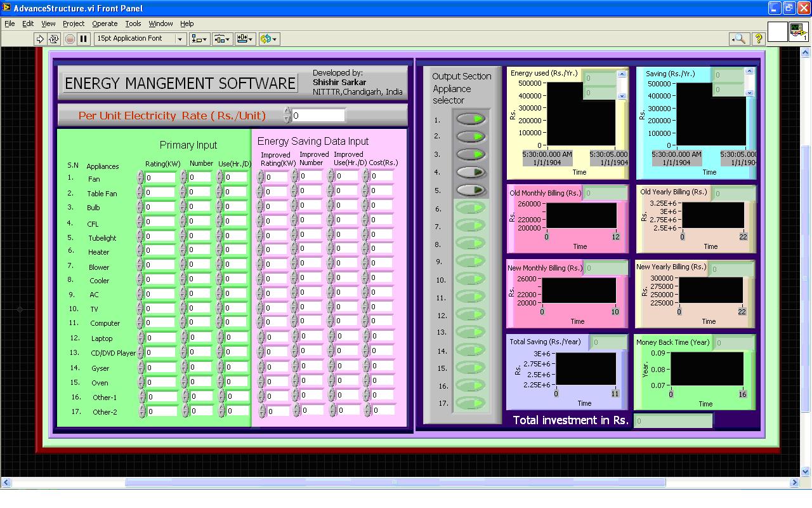812x508 pixels.
Task: Click the Energy used (Rs./Yr.) chart plot
Action: click(x=581, y=115)
